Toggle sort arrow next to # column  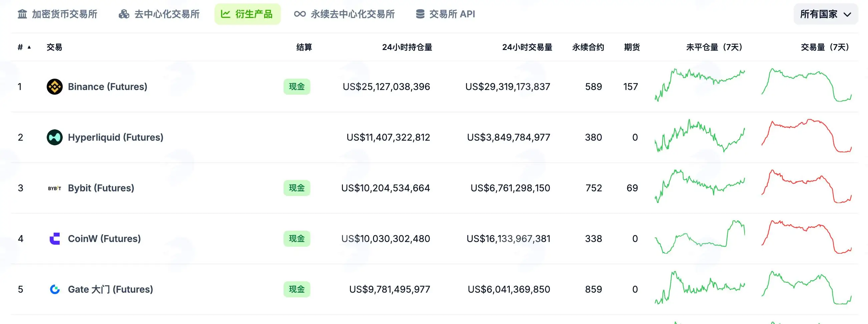point(29,47)
